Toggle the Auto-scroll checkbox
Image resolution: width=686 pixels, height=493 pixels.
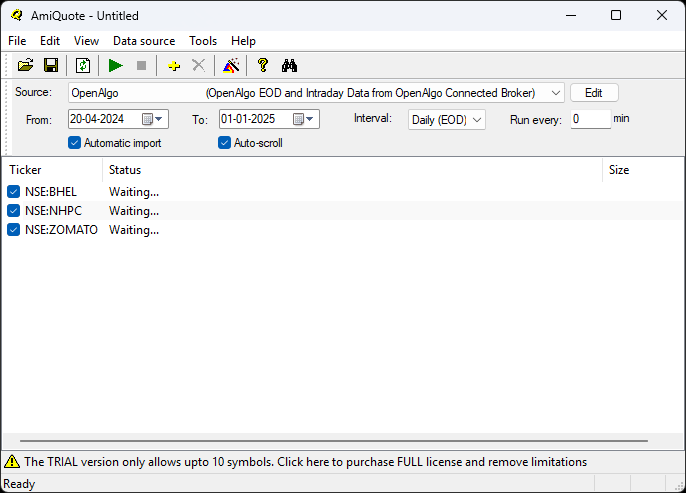tap(224, 143)
